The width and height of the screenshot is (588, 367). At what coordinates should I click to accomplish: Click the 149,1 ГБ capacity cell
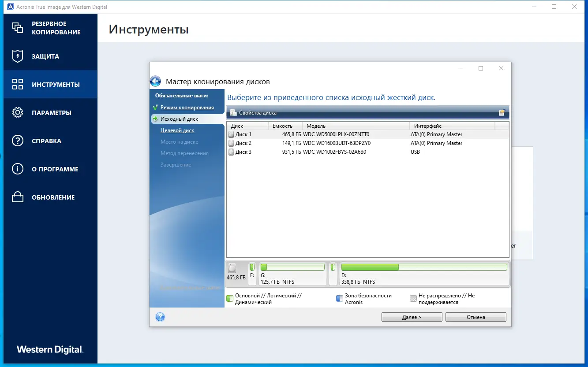tap(292, 143)
